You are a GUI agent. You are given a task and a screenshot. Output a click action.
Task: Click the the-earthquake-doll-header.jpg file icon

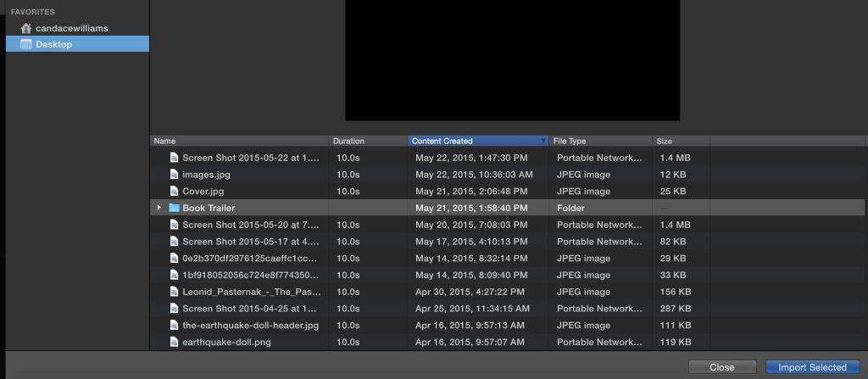click(174, 326)
